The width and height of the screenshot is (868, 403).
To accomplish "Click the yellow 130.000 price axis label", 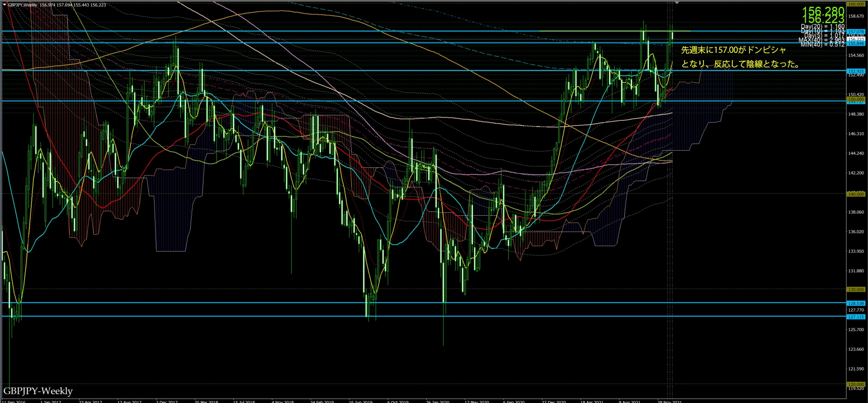I will 856,289.
